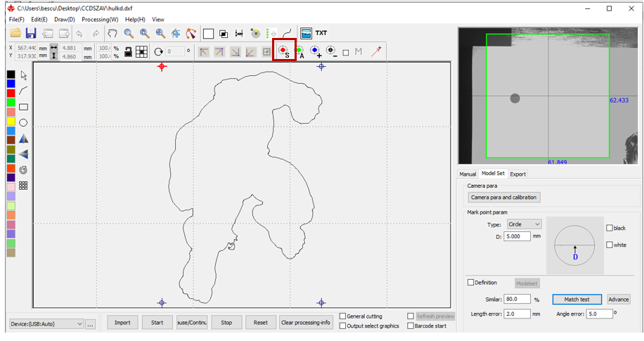Screen dimensions: 644x341
Task: Click the overlapping squares icon
Action: 224,34
